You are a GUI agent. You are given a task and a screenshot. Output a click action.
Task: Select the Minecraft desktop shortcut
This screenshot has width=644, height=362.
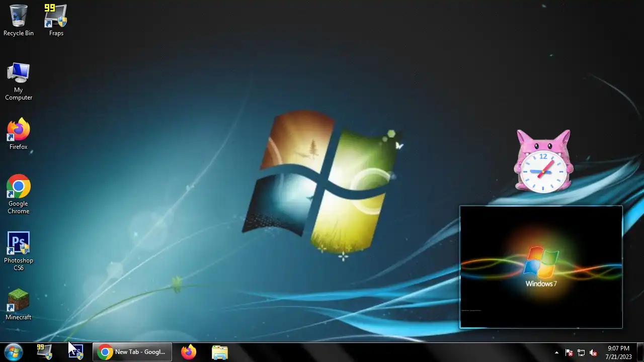(19, 305)
